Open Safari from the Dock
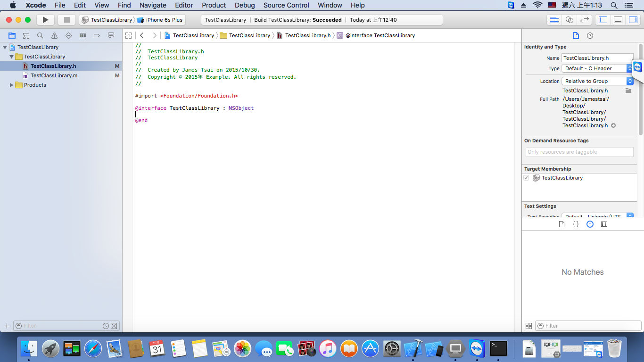The height and width of the screenshot is (362, 644). point(93,349)
